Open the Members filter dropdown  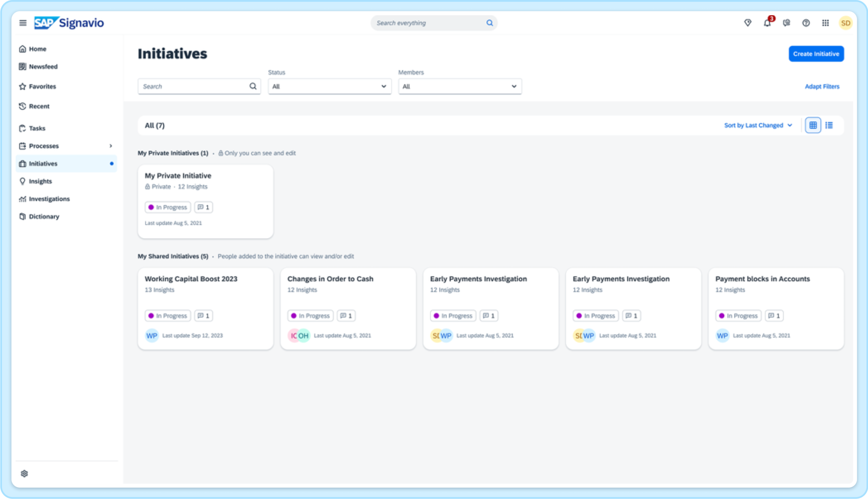click(x=459, y=86)
